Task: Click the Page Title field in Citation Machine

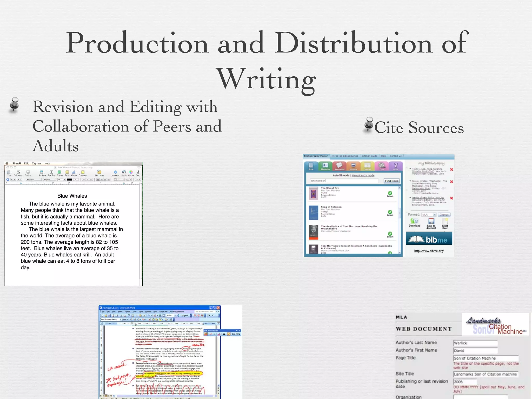Action: 486,358
